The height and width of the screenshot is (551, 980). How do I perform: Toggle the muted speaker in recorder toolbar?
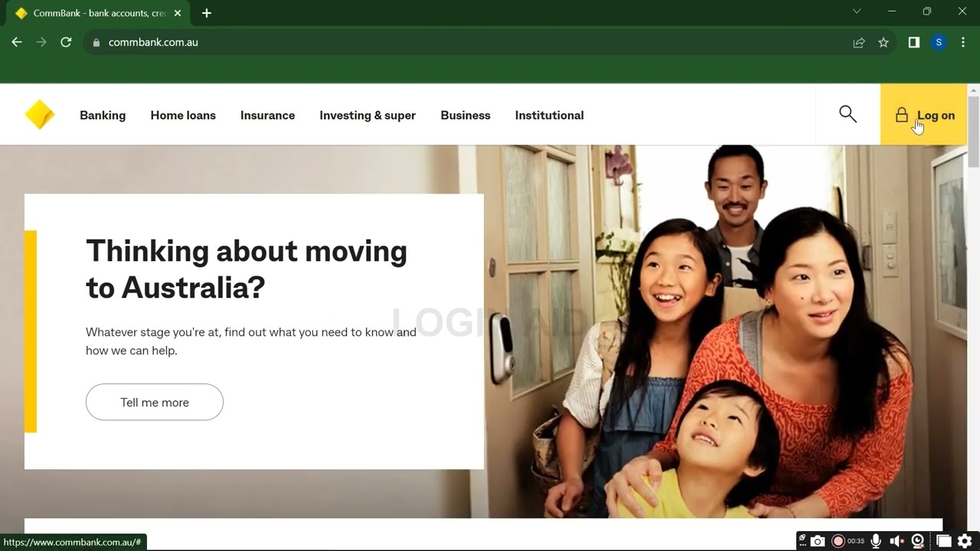click(x=897, y=541)
